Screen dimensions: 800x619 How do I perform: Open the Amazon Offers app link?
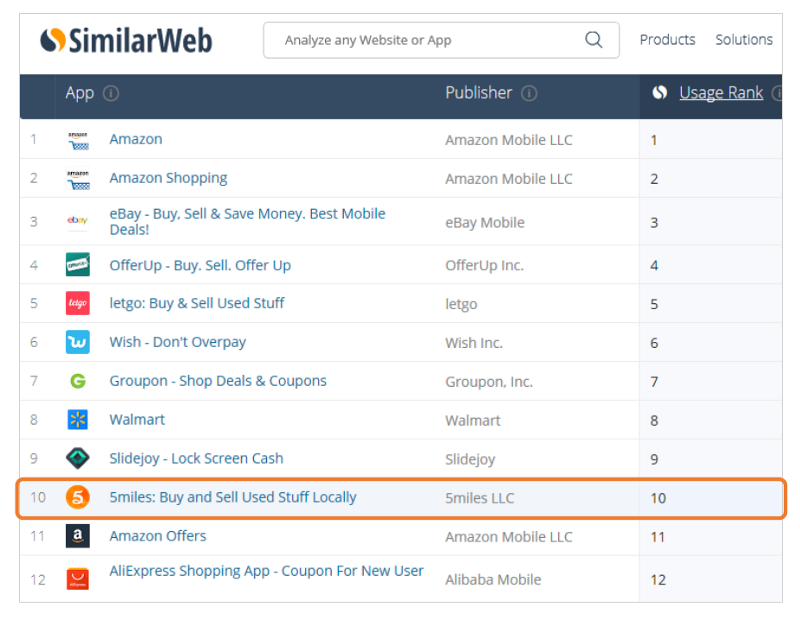coord(158,536)
